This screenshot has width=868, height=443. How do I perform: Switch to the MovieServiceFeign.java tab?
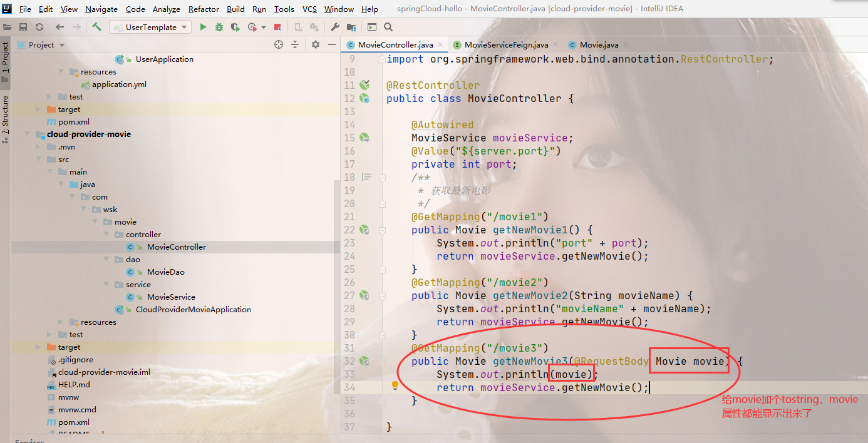tap(505, 44)
